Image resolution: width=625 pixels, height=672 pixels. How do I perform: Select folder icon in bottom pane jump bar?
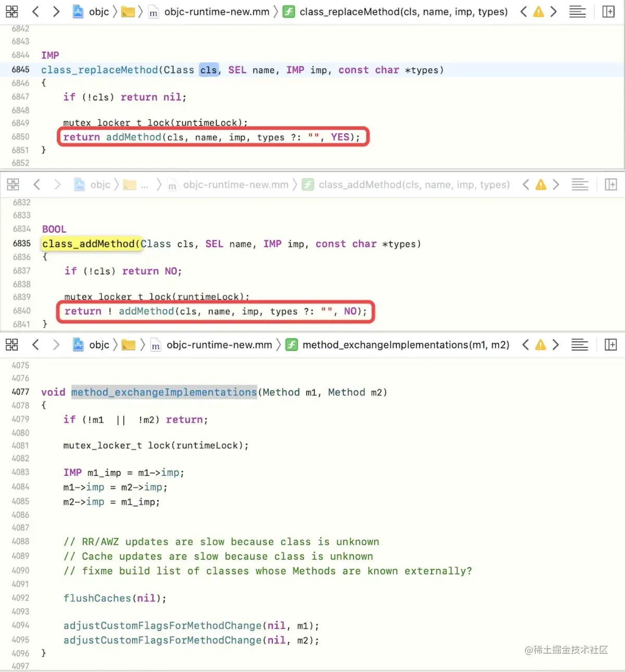pyautogui.click(x=128, y=345)
